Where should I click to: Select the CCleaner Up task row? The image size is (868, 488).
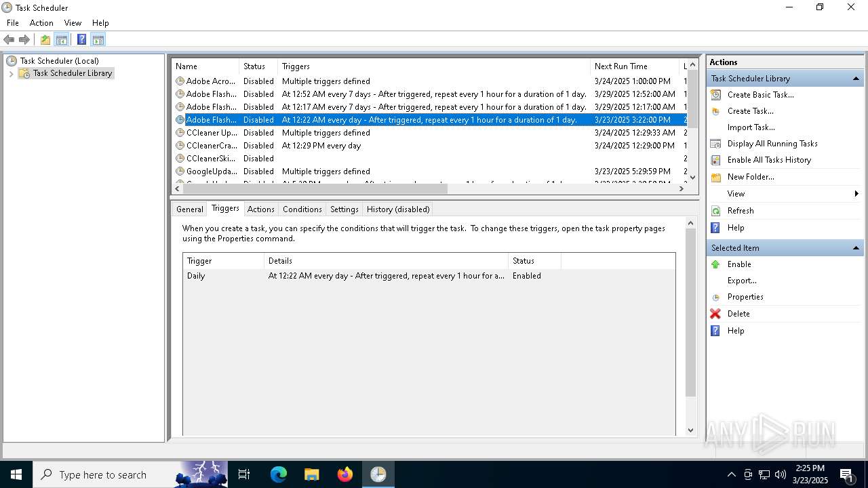[431, 133]
